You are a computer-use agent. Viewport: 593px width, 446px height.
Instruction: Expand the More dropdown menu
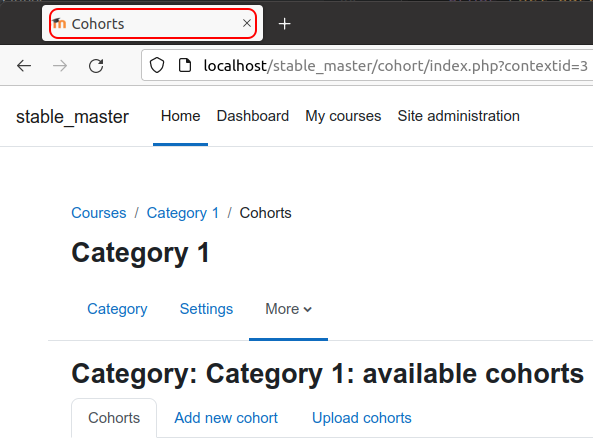tap(289, 309)
